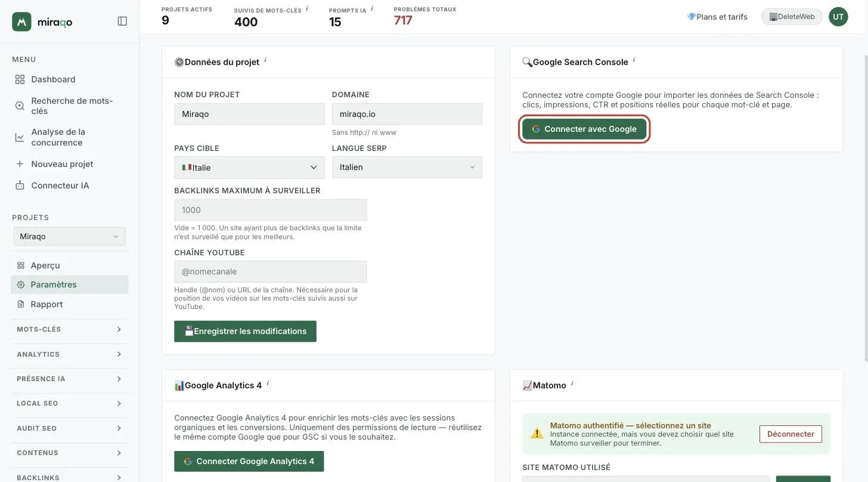This screenshot has width=868, height=482.
Task: Open the Rapport page
Action: [x=46, y=304]
